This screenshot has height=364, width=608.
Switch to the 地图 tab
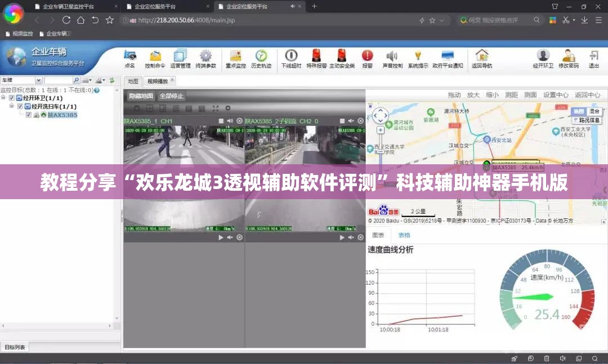coord(133,81)
